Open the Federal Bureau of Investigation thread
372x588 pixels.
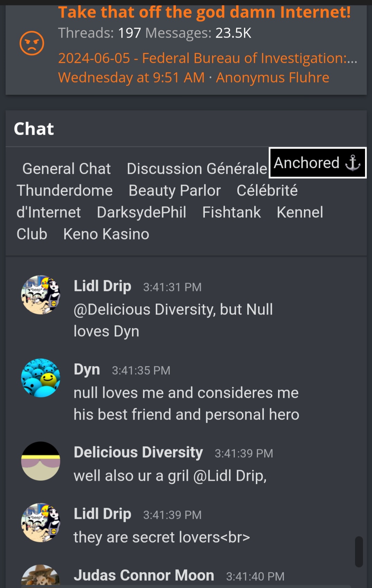[208, 58]
